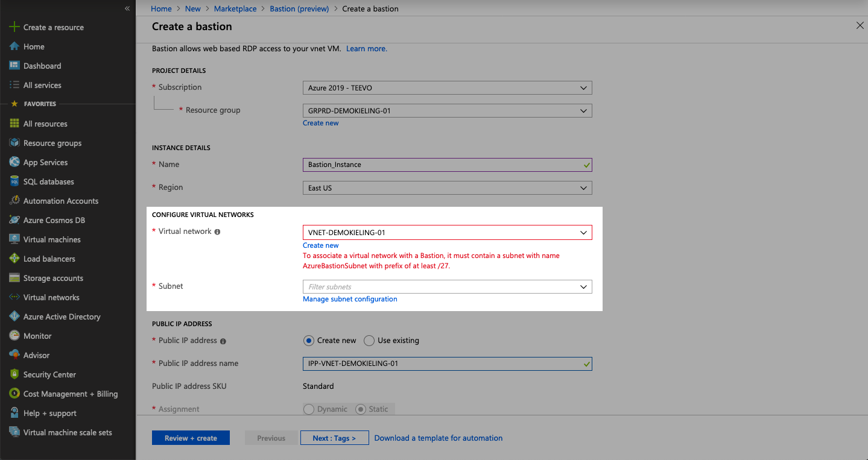Click the Advisor cloud icon

click(x=14, y=355)
